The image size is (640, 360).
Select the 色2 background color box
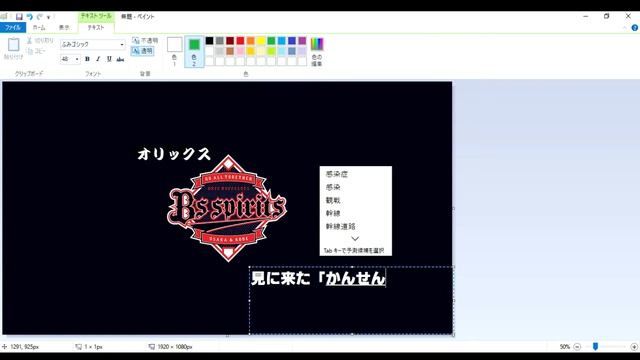[194, 51]
